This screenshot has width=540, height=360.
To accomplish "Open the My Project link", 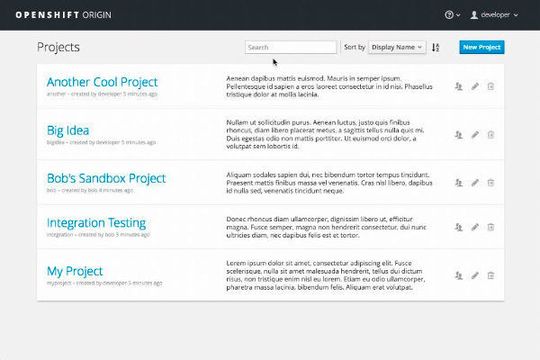I will [75, 271].
